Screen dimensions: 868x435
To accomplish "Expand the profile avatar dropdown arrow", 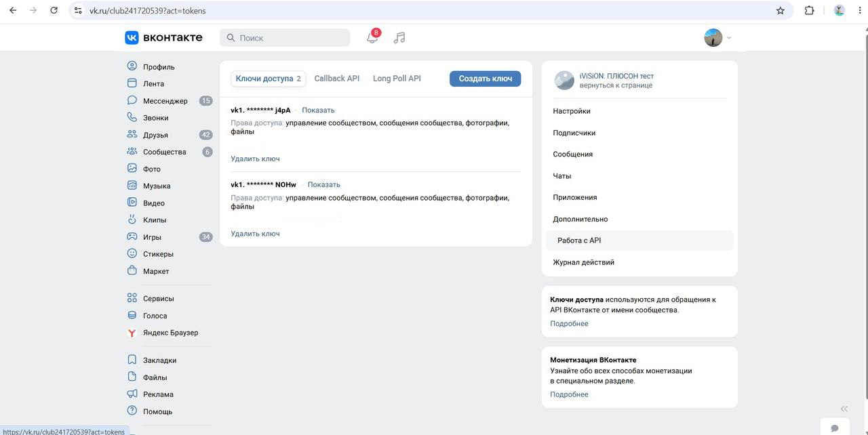I will 729,38.
